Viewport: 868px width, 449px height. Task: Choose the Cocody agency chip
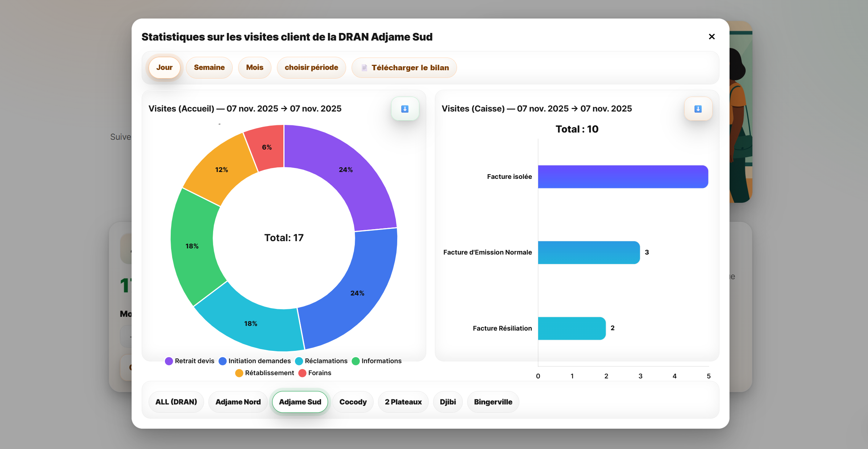coord(353,402)
